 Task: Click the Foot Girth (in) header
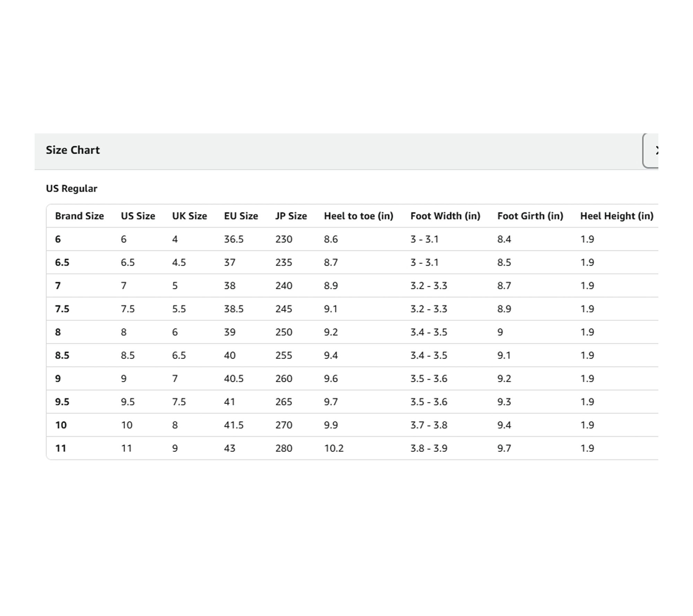[530, 216]
